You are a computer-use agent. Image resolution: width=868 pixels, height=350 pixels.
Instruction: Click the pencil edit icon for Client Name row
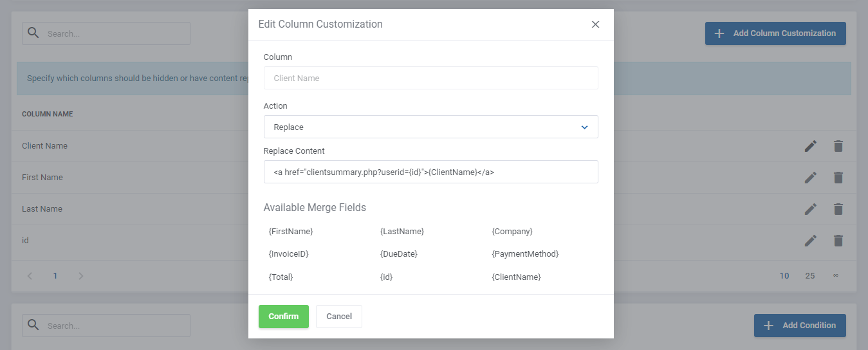click(810, 146)
